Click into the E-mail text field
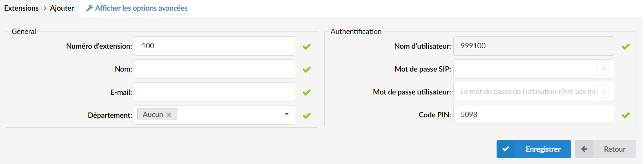The width and height of the screenshot is (644, 164). point(214,92)
